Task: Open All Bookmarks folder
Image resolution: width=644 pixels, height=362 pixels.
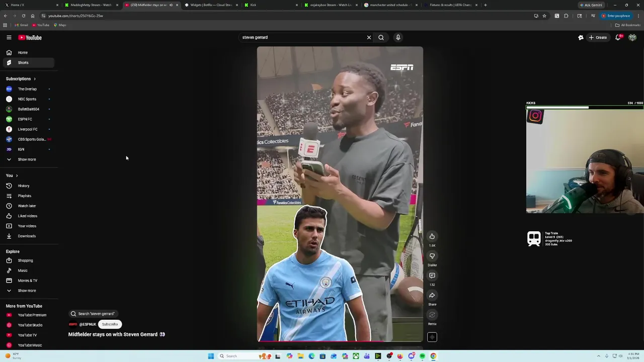Action: pyautogui.click(x=627, y=25)
